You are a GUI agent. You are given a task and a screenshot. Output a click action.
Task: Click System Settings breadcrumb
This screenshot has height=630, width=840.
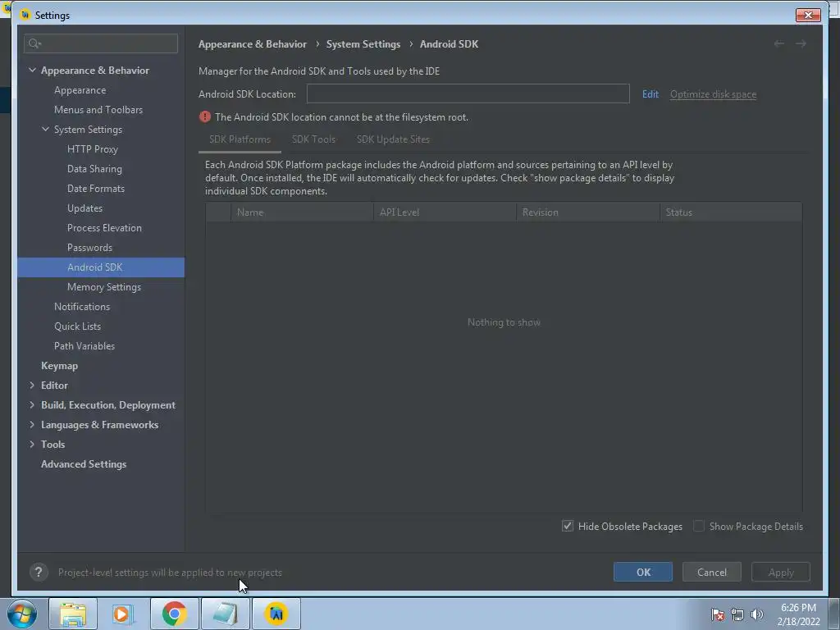coord(363,44)
